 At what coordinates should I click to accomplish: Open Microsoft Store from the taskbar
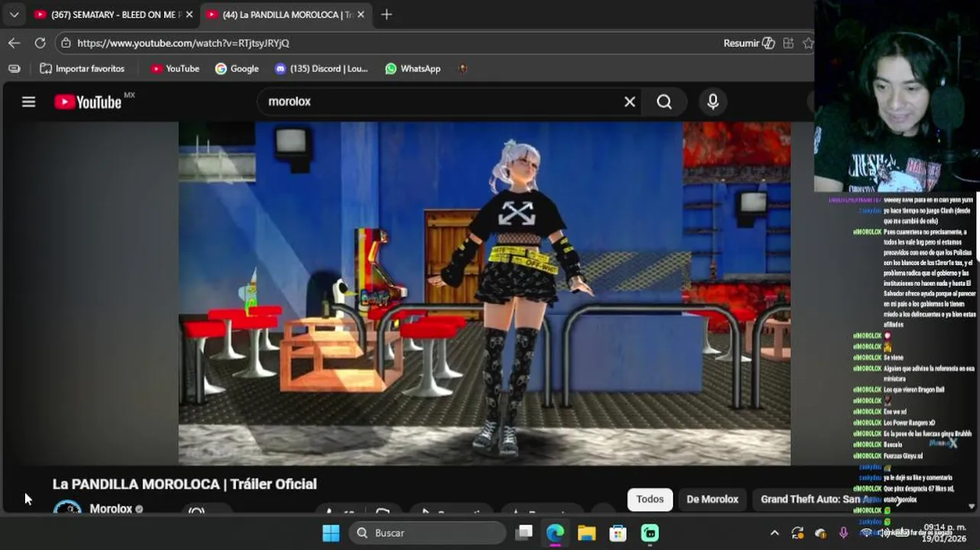[x=617, y=533]
